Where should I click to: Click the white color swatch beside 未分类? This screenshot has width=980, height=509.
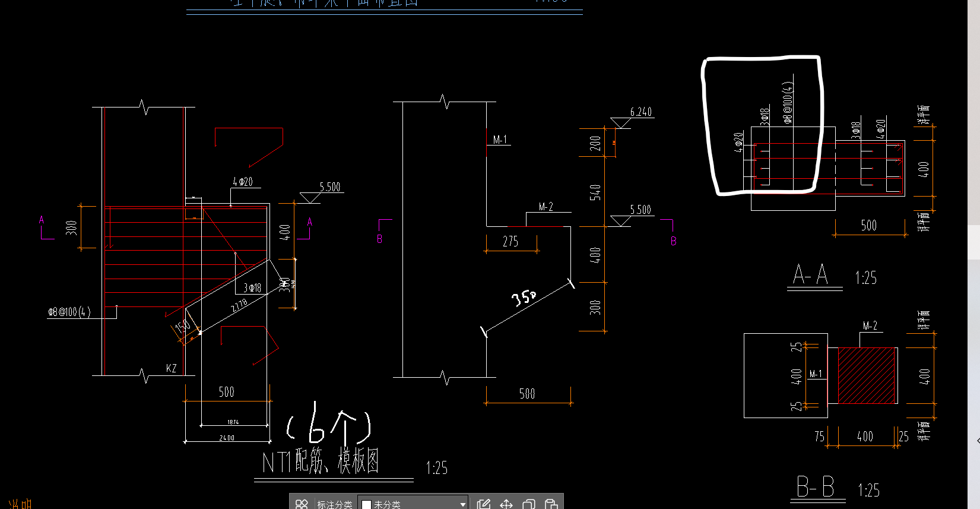click(366, 505)
